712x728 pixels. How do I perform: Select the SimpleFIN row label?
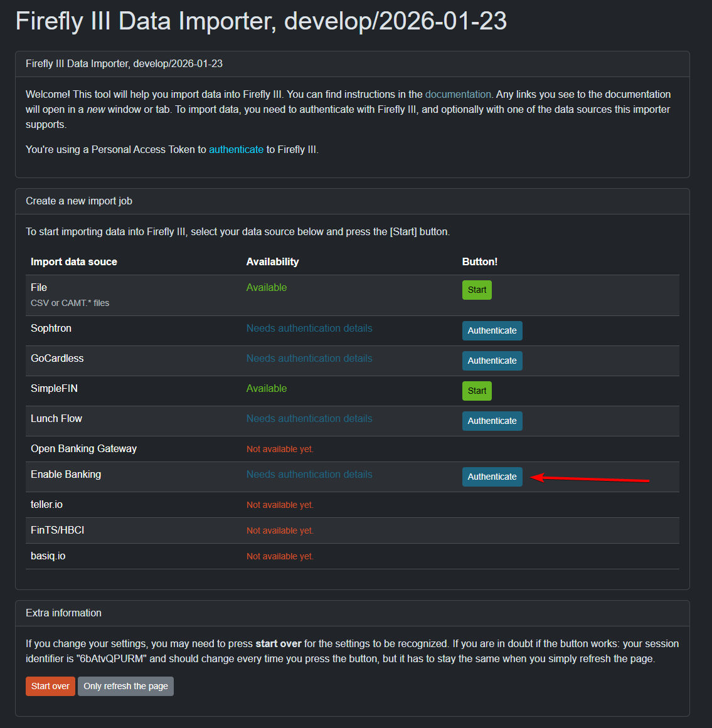(55, 389)
